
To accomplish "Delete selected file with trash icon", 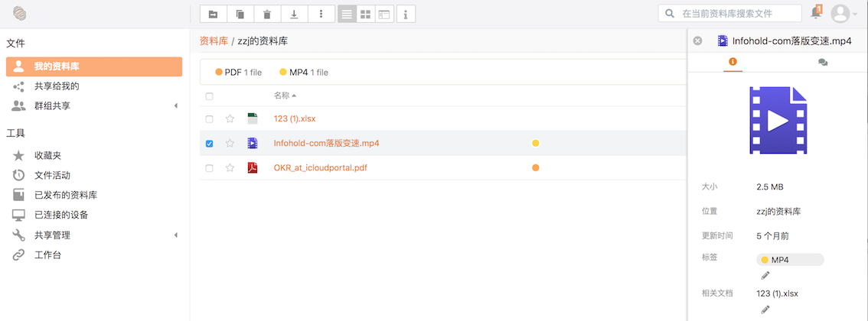I will 267,15.
